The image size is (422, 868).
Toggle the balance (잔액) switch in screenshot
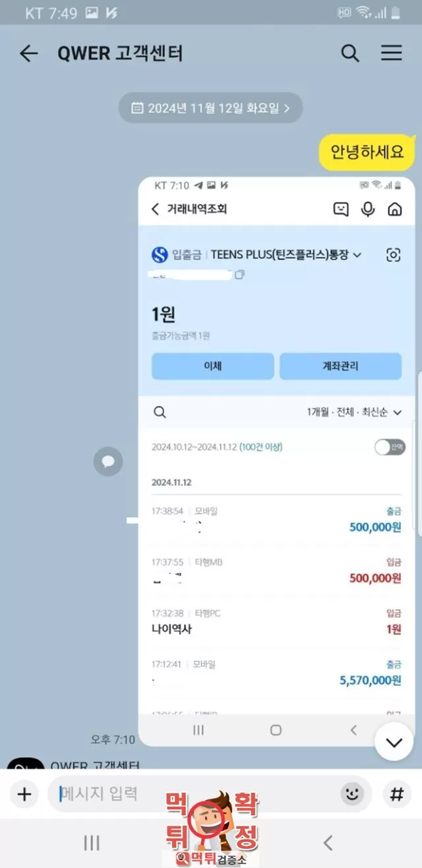pos(390,447)
